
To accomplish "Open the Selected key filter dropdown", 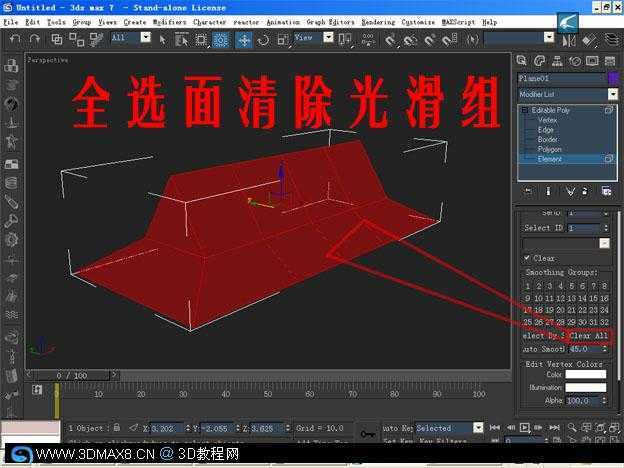I will click(478, 428).
